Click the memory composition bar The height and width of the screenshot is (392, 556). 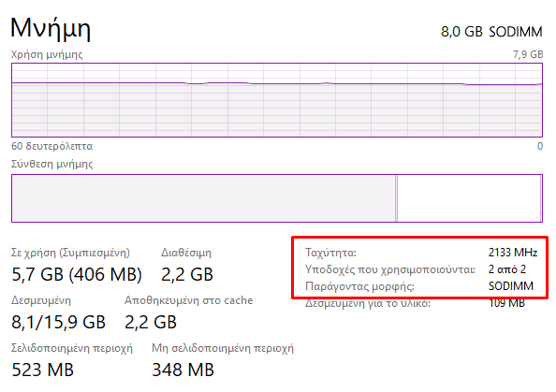(277, 198)
